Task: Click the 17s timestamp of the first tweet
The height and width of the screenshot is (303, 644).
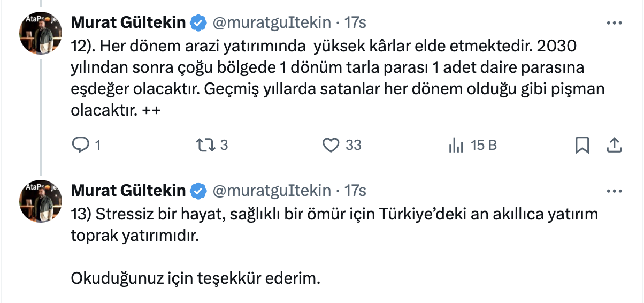Action: point(355,23)
